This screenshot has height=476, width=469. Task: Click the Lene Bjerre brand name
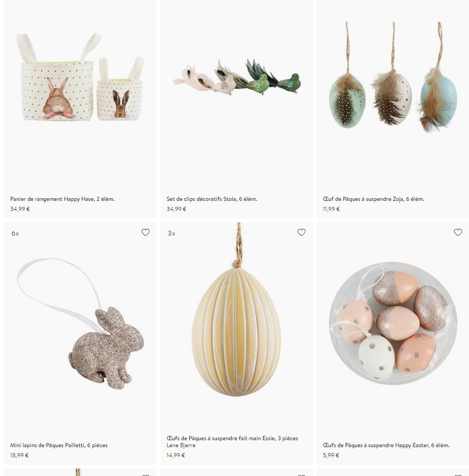click(181, 446)
